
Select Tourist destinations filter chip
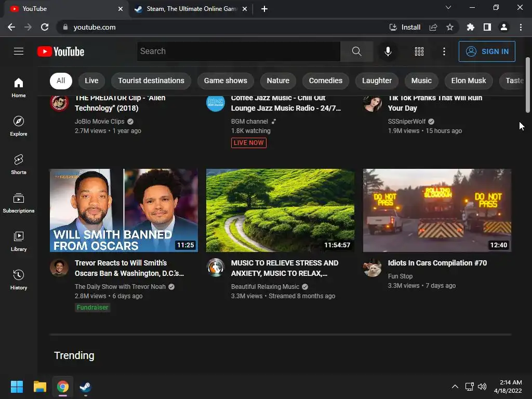151,81
